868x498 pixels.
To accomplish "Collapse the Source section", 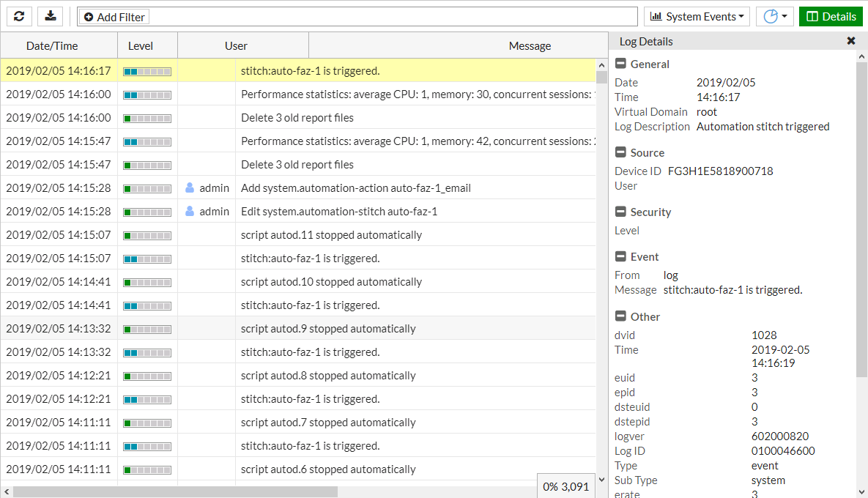I will [620, 153].
